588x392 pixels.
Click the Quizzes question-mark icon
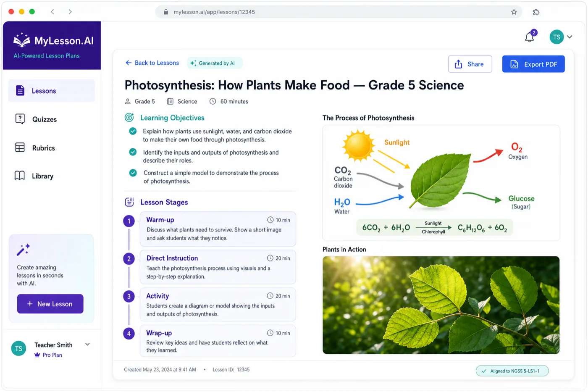tap(20, 119)
